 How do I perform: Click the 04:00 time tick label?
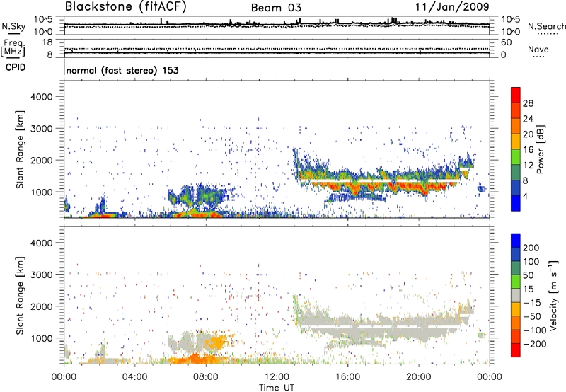(x=134, y=377)
